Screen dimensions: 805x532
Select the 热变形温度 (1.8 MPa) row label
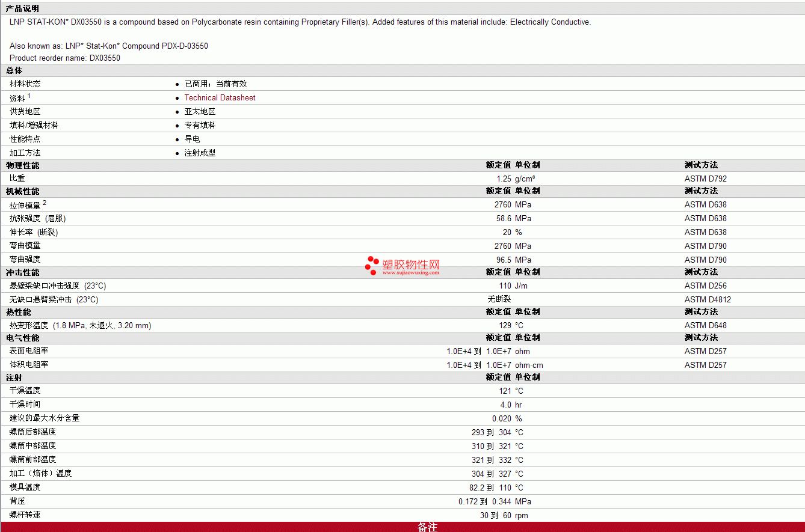[81, 325]
